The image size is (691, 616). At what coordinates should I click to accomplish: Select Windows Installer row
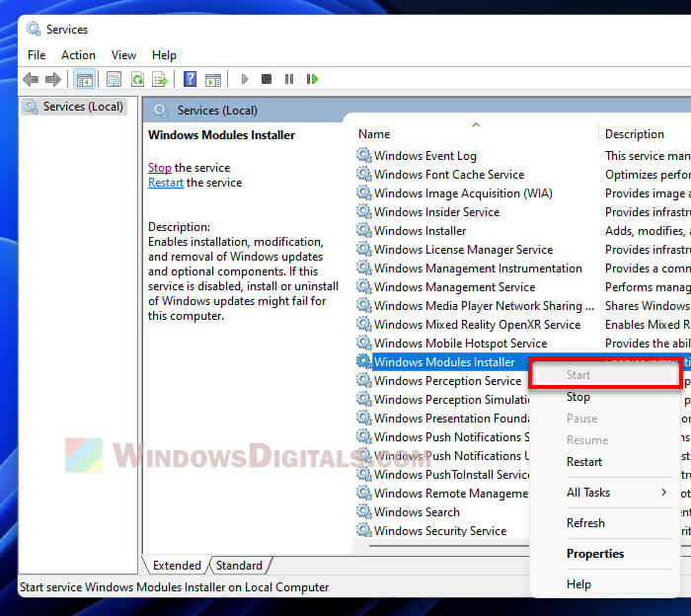522,230
